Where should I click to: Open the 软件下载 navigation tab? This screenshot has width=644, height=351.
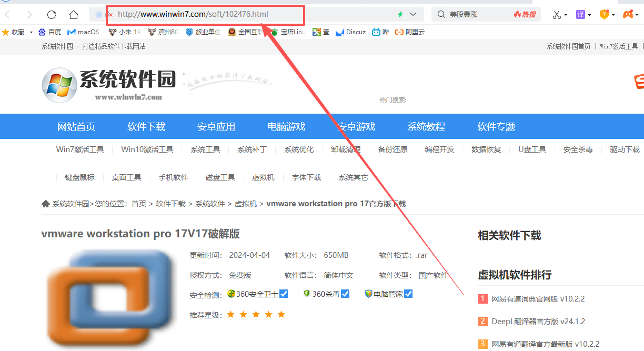point(146,127)
